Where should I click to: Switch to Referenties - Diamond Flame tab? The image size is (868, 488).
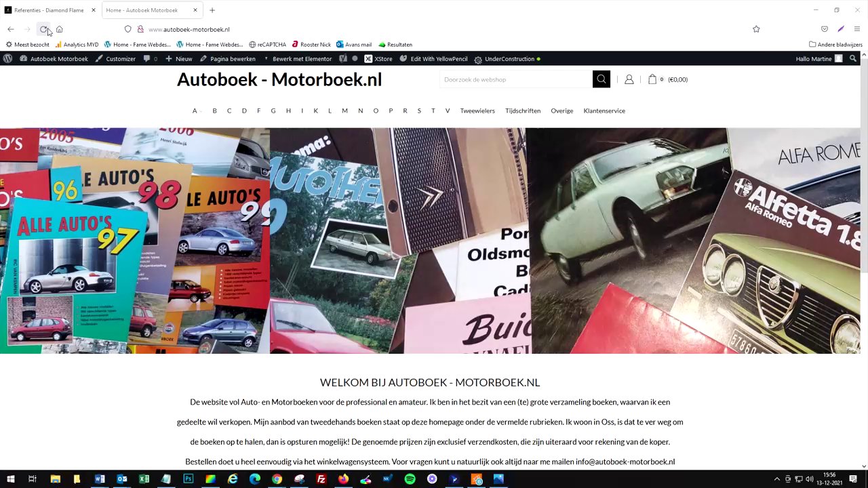click(50, 10)
